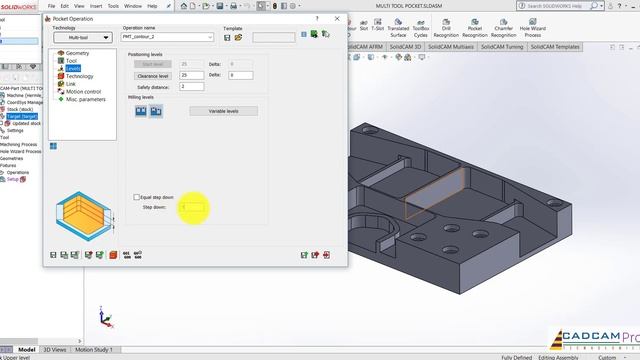The width and height of the screenshot is (640, 360).
Task: Open the Insert menu
Action: [x=96, y=6]
